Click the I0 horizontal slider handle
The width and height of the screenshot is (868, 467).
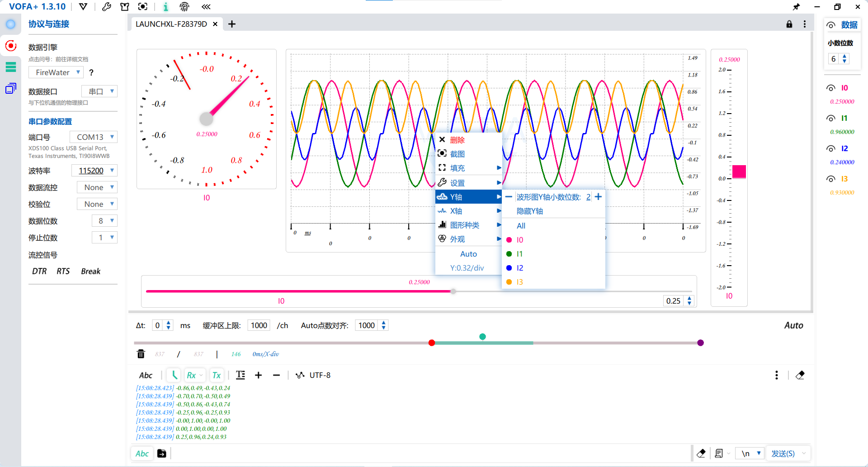[453, 291]
